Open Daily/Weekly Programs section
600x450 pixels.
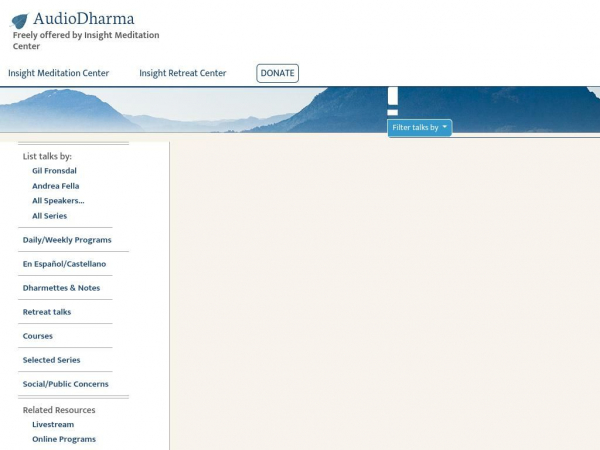pyautogui.click(x=67, y=240)
